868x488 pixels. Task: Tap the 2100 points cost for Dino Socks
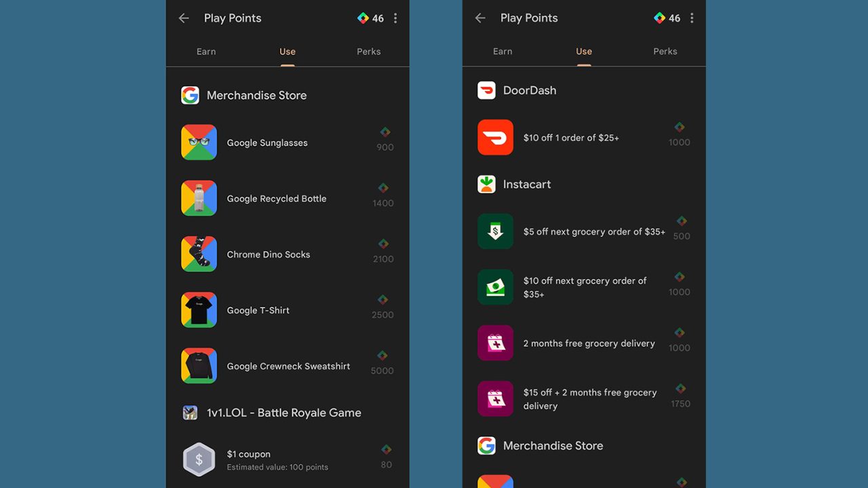coord(383,259)
